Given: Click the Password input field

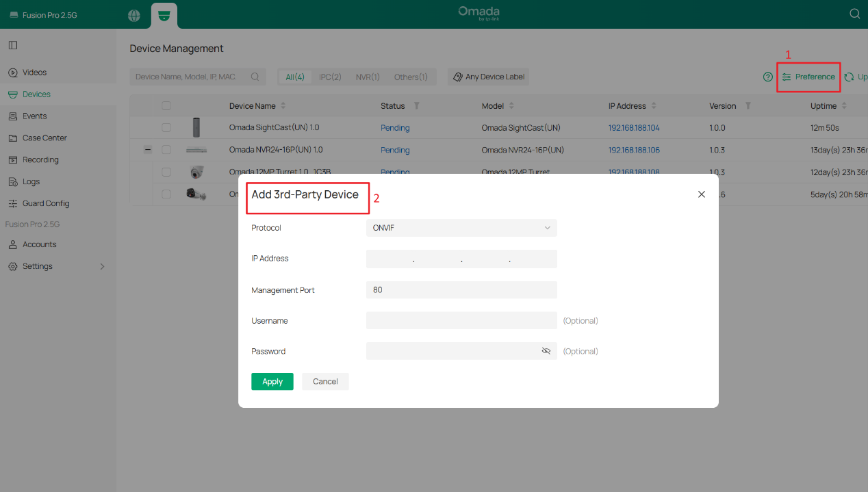Looking at the screenshot, I should point(461,351).
